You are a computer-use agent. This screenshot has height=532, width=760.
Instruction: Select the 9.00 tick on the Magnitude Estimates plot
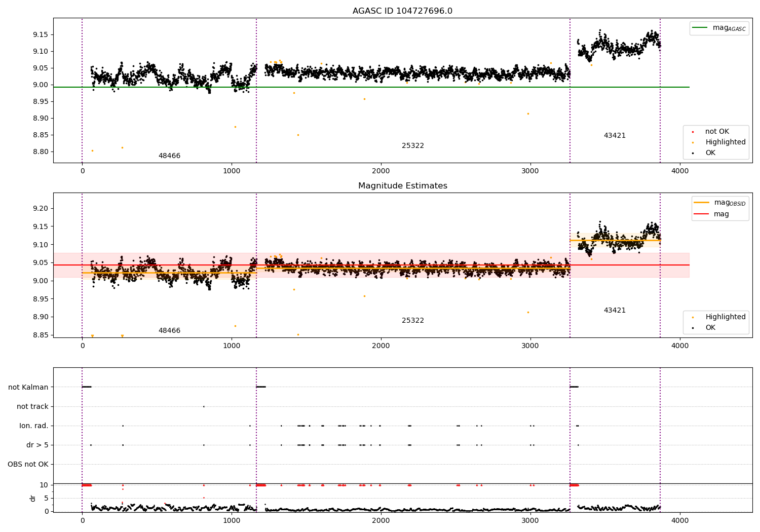coord(41,281)
